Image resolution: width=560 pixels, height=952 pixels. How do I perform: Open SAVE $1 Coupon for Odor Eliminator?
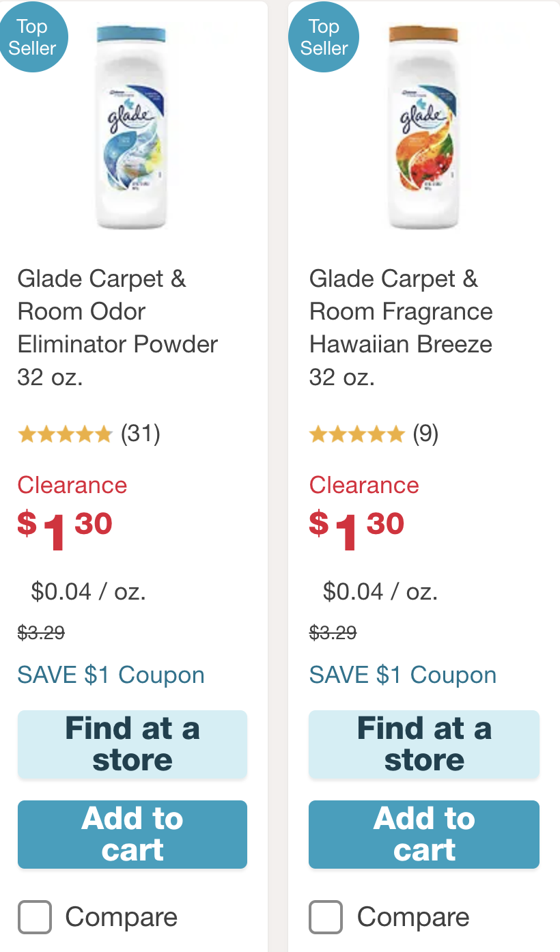[111, 675]
